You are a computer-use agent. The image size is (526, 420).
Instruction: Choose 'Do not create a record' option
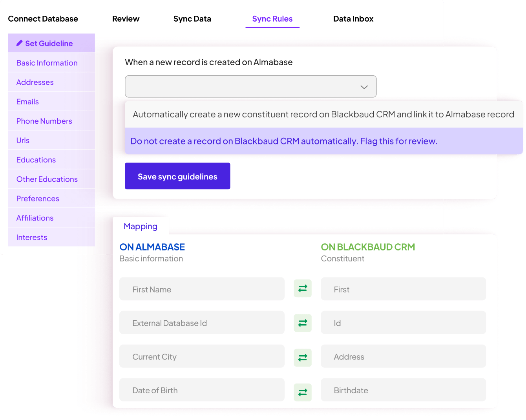click(x=323, y=141)
